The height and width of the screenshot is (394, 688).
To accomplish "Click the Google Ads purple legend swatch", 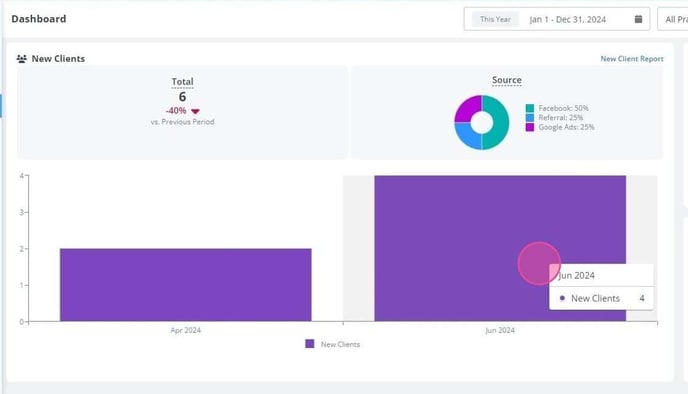I will point(530,127).
